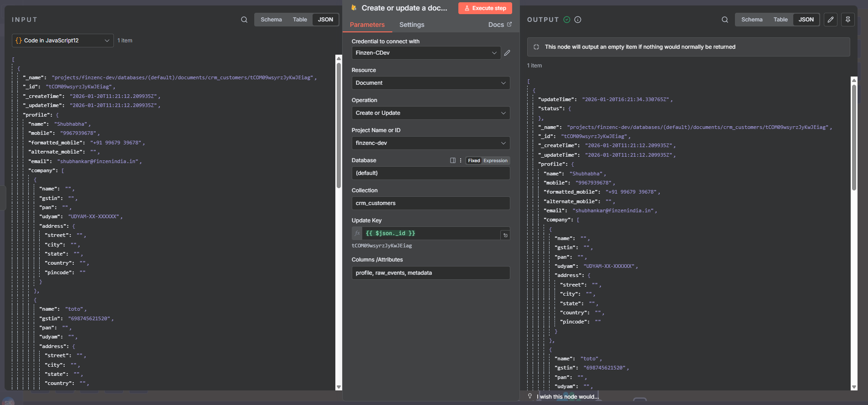Switch INPUT view to Table
868x405 pixels.
click(300, 20)
